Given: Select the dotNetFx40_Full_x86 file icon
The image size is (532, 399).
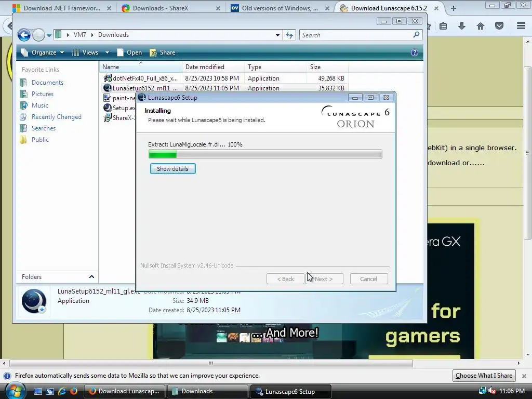Looking at the screenshot, I should coord(108,78).
